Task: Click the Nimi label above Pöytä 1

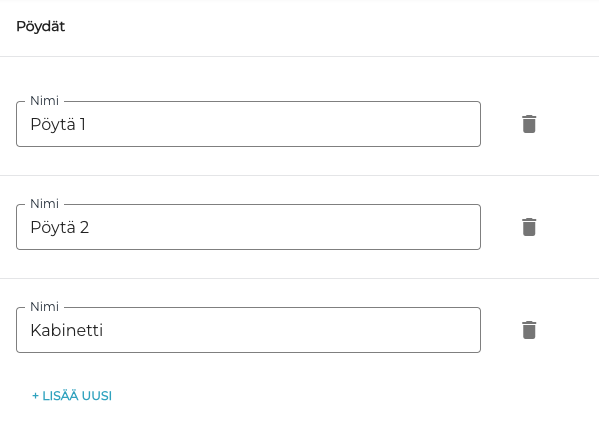Action: click(44, 101)
